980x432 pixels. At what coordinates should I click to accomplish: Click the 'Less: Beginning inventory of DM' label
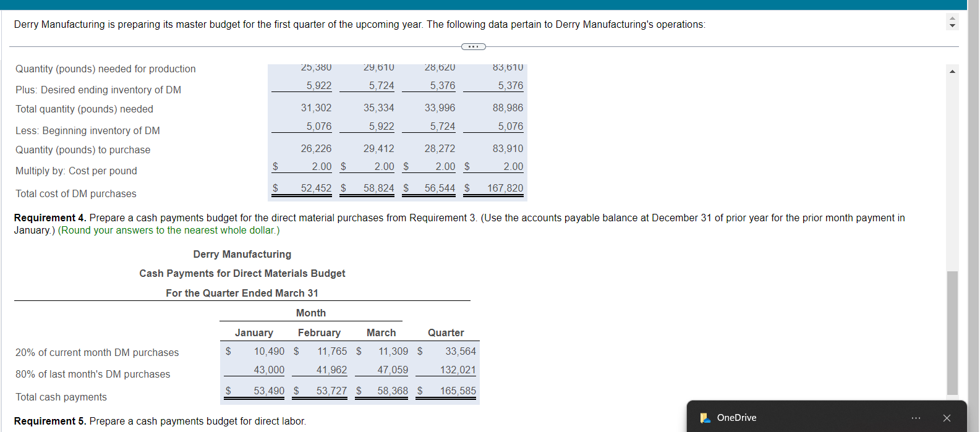click(88, 130)
